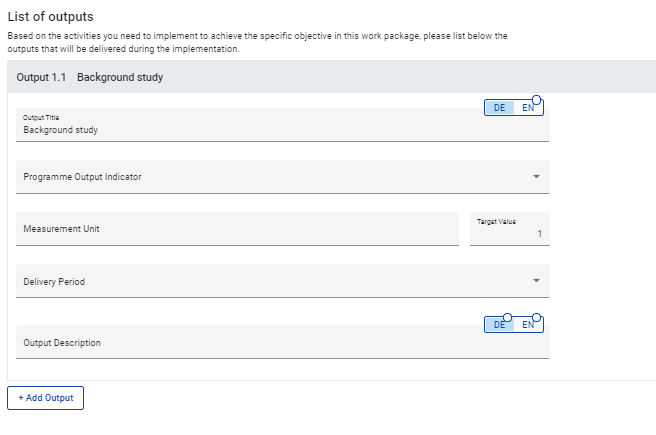Set Output Description language to EN
Viewport: 656px width, 435px height.
tap(528, 325)
